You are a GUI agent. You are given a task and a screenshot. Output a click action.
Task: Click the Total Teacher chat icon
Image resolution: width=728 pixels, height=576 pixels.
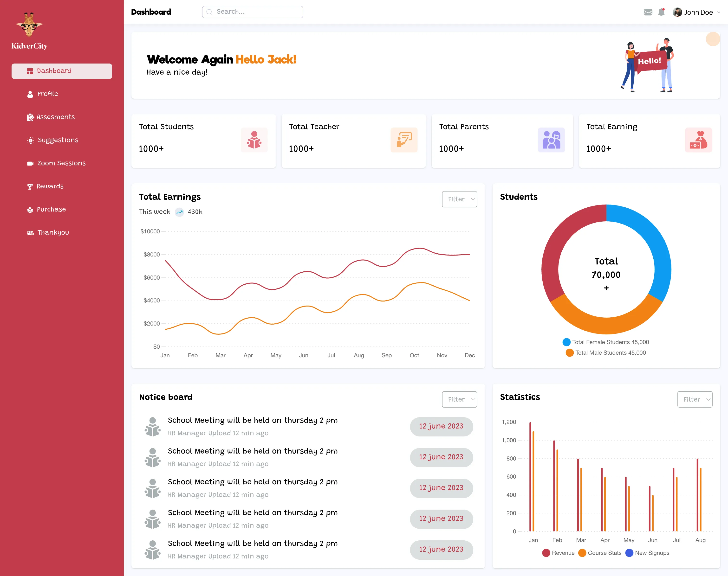pyautogui.click(x=404, y=140)
